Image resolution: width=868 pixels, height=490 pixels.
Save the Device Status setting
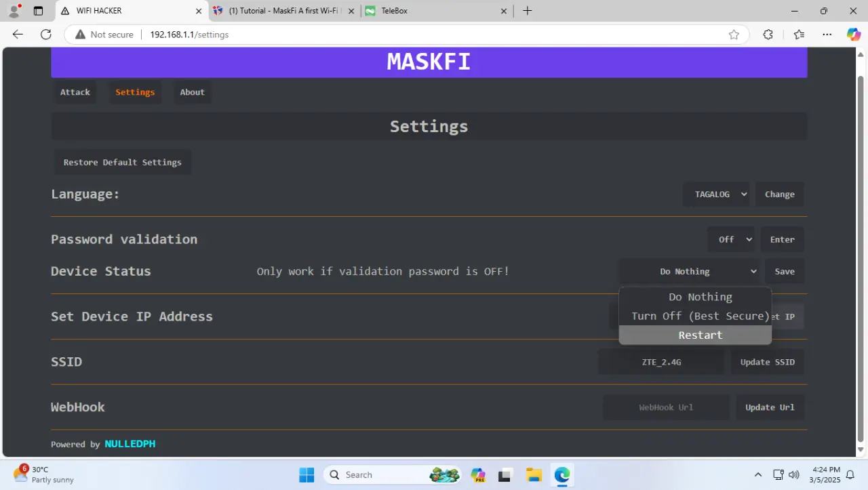point(785,271)
